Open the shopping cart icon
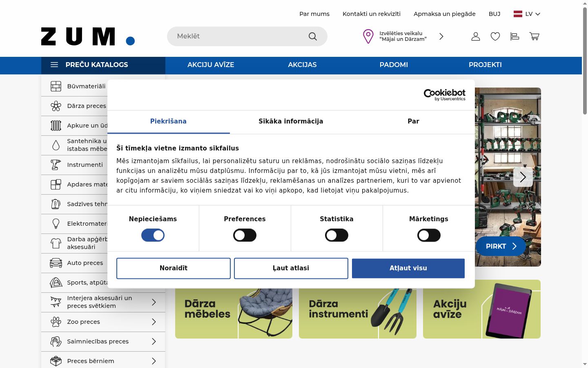 click(x=534, y=36)
